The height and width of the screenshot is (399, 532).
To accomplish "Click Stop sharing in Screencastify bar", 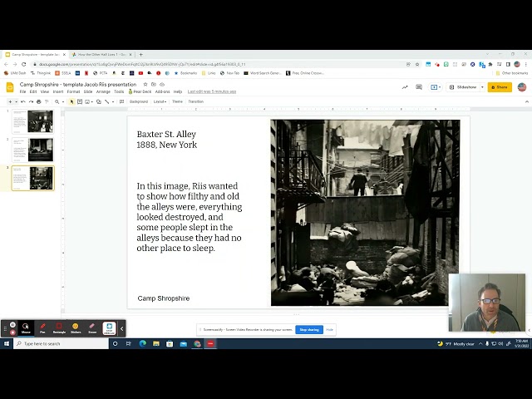I will [309, 329].
